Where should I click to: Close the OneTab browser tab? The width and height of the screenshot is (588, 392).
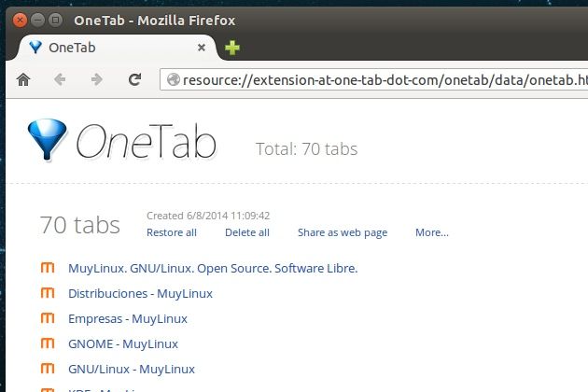202,48
